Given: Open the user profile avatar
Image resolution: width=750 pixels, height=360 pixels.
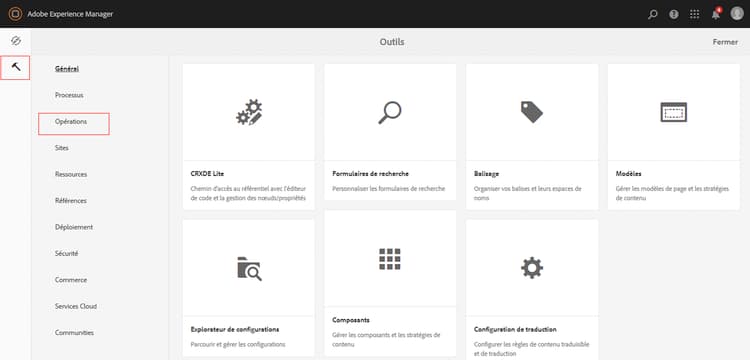Looking at the screenshot, I should coord(737,13).
